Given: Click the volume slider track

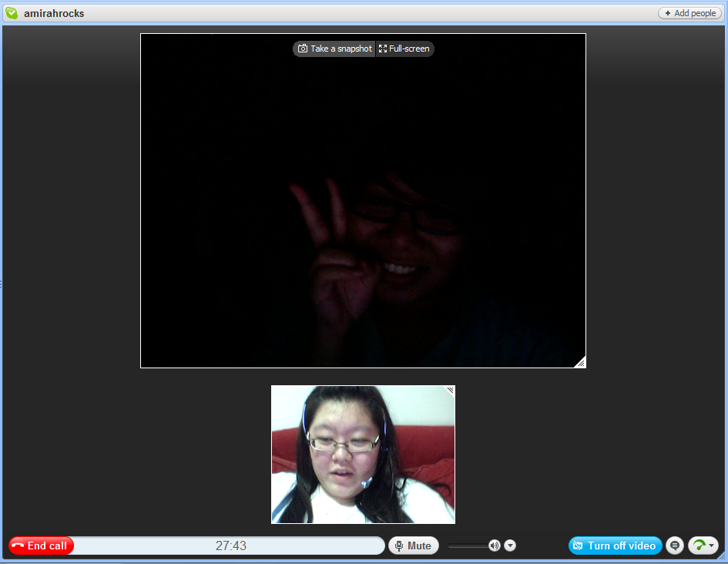Looking at the screenshot, I should [468, 546].
